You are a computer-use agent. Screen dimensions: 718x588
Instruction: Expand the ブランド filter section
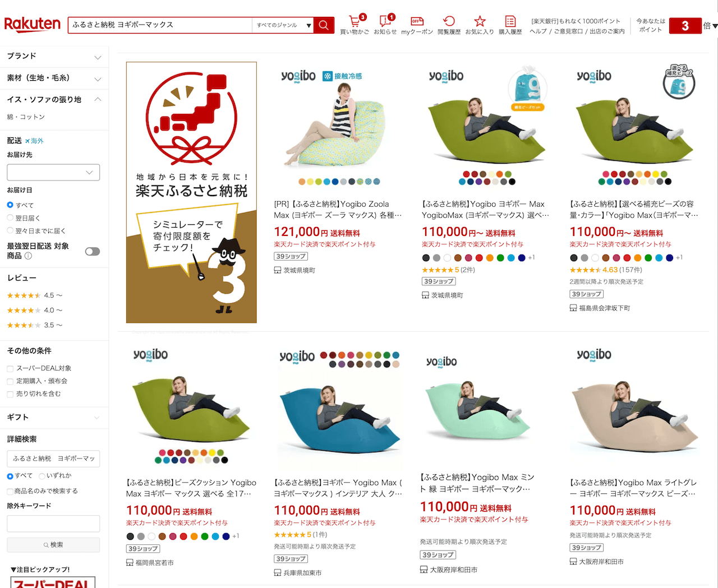pyautogui.click(x=54, y=57)
